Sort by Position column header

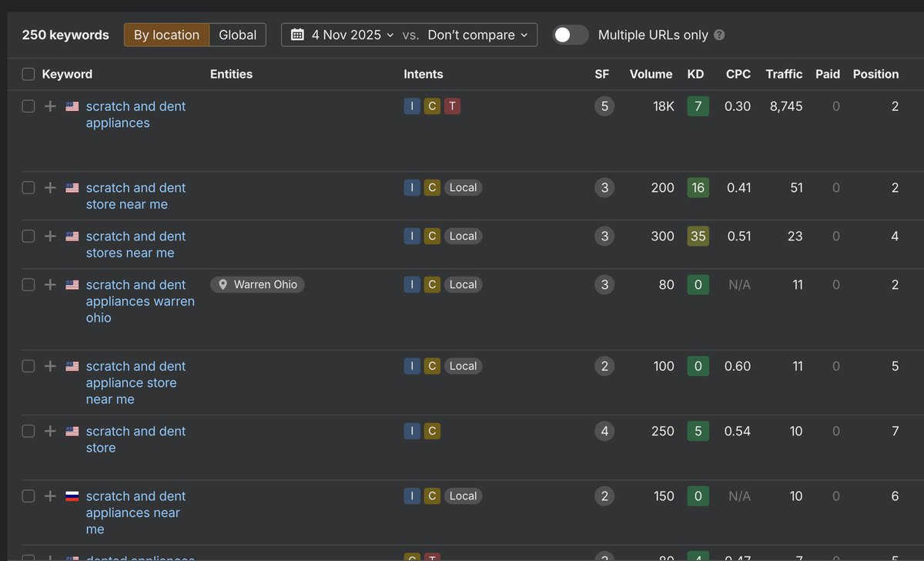click(875, 74)
